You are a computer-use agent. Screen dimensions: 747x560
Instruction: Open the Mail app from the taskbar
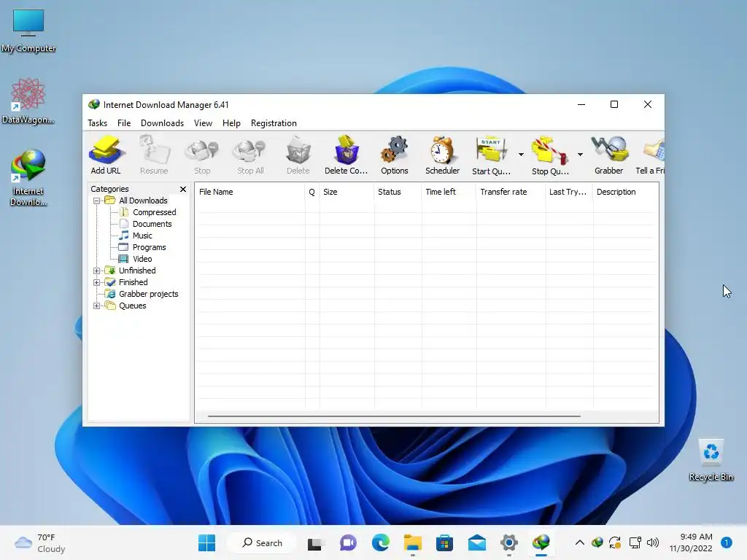[x=477, y=542]
